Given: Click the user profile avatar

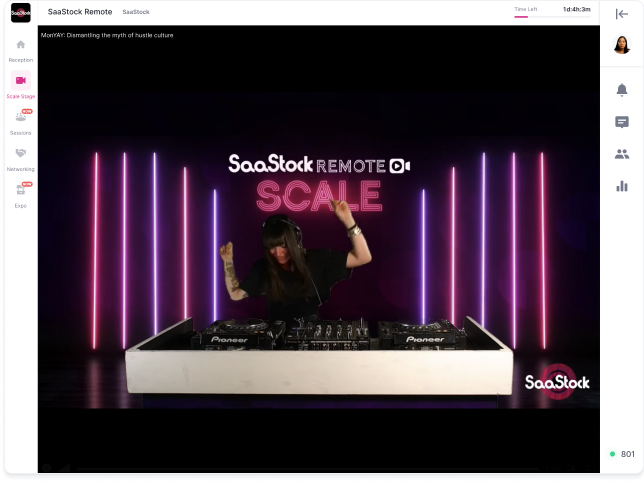Looking at the screenshot, I should click(621, 45).
